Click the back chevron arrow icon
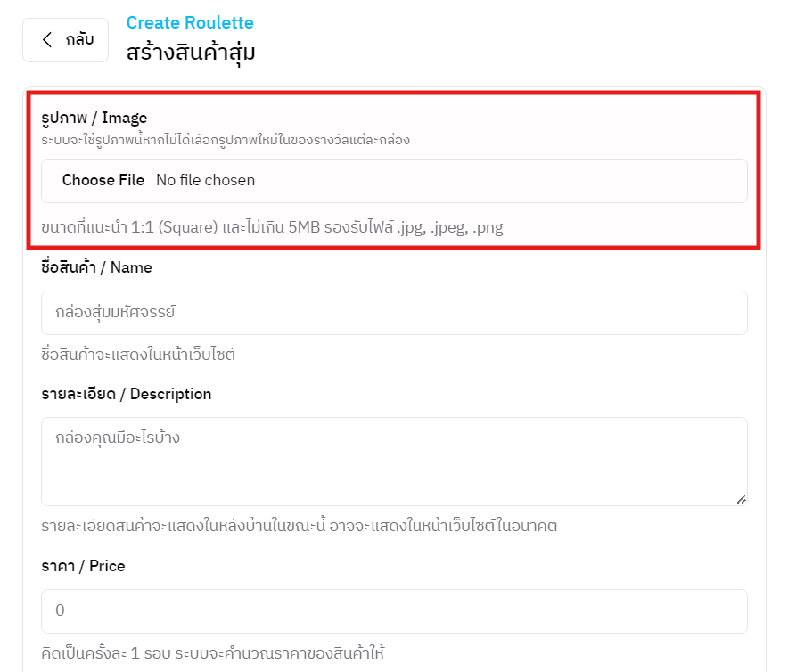The height and width of the screenshot is (672, 788). [x=47, y=40]
